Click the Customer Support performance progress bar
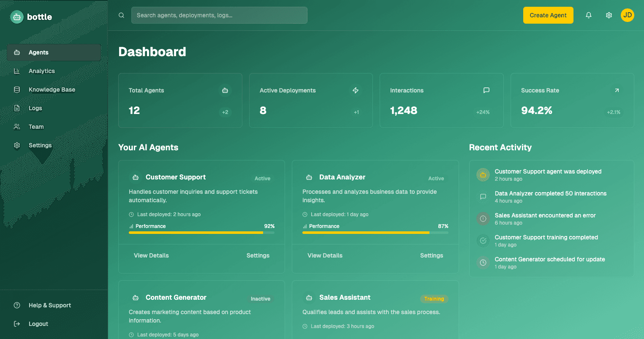The width and height of the screenshot is (644, 339). (201, 233)
